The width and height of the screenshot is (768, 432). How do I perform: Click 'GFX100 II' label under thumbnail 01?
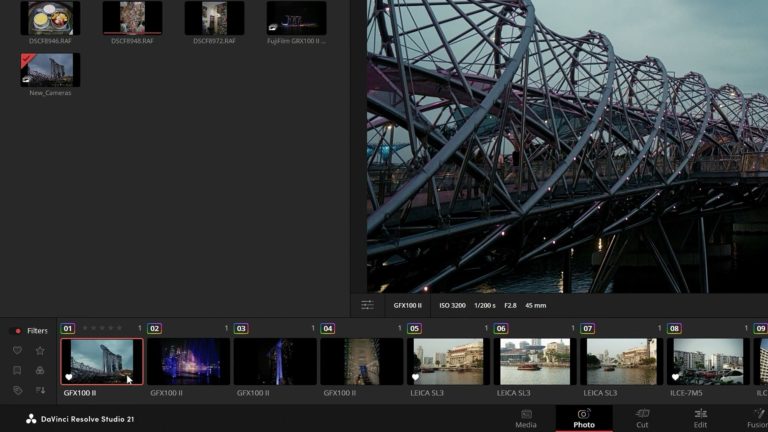(x=80, y=393)
